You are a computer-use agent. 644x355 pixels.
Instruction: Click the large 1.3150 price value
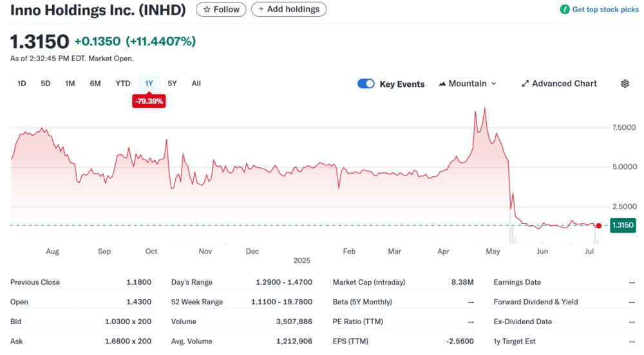click(x=39, y=41)
